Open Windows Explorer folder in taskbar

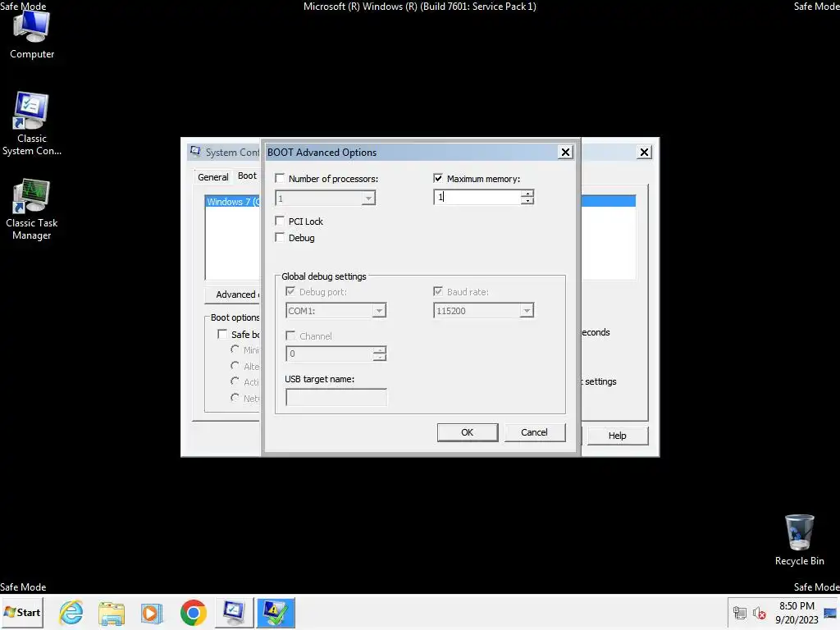112,612
